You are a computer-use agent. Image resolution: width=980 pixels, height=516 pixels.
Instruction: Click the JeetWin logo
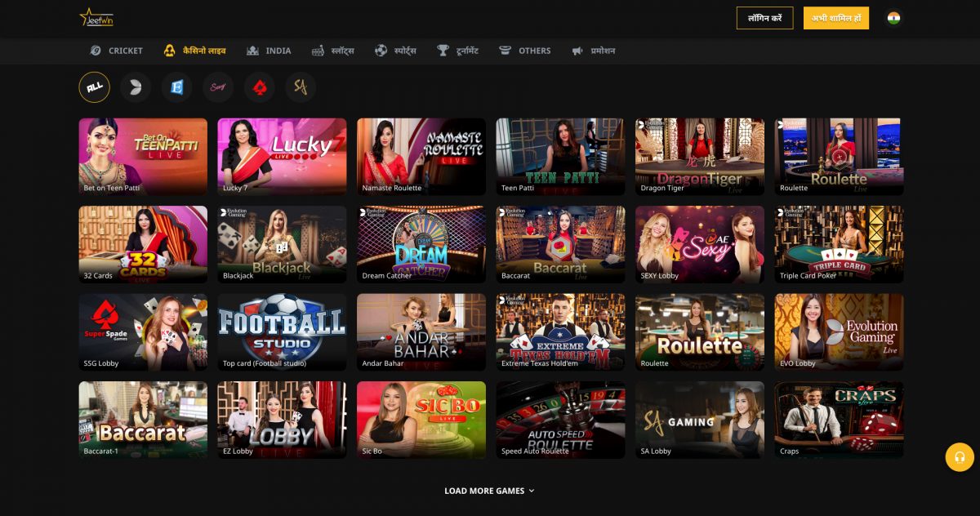click(96, 17)
